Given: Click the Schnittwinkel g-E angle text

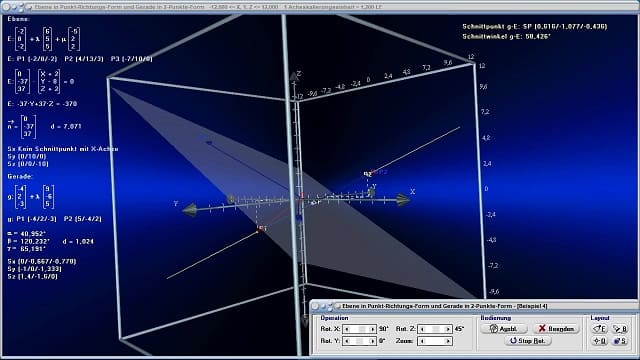Looking at the screenshot, I should (506, 37).
